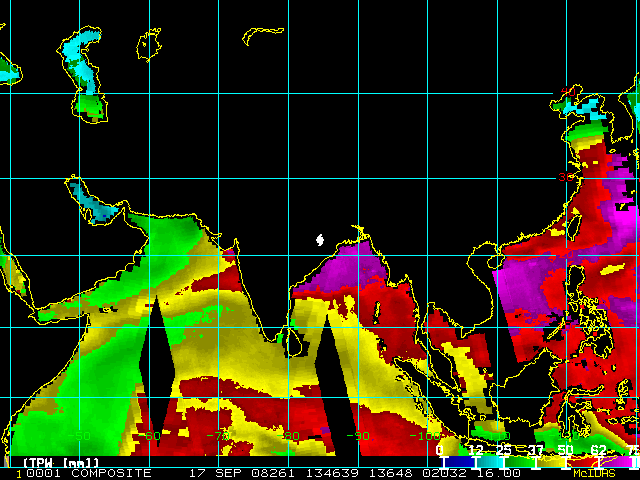
Task: Click the "-100" longitude label
Action: pyautogui.click(x=424, y=436)
